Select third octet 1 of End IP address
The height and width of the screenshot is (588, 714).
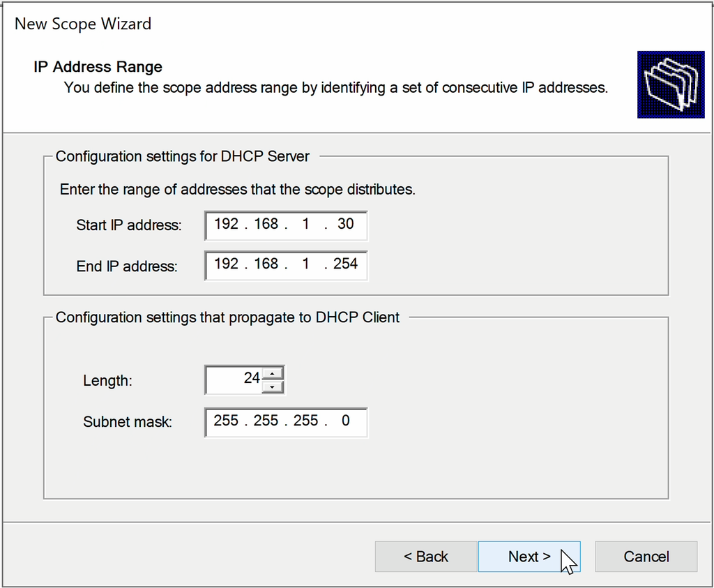click(x=305, y=264)
